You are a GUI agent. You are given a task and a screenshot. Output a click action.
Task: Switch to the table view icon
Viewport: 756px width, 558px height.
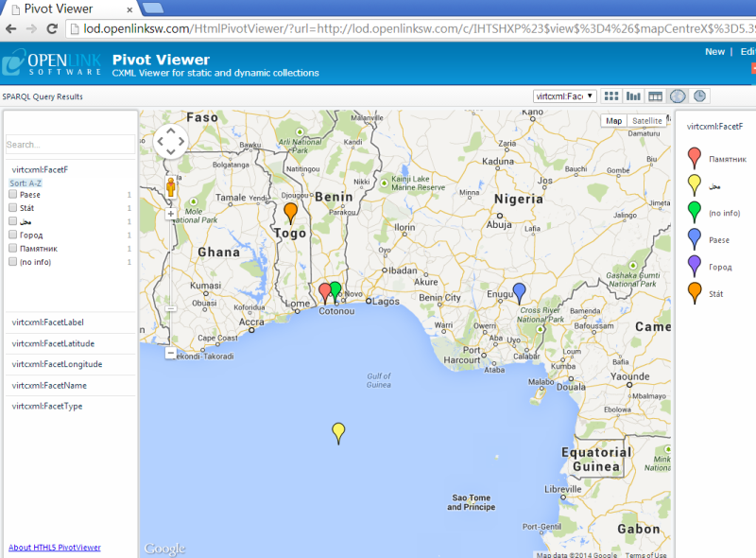coord(655,96)
